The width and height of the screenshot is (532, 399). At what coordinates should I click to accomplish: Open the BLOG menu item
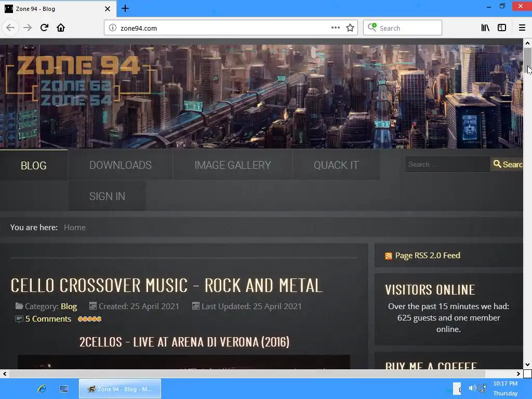pyautogui.click(x=34, y=165)
